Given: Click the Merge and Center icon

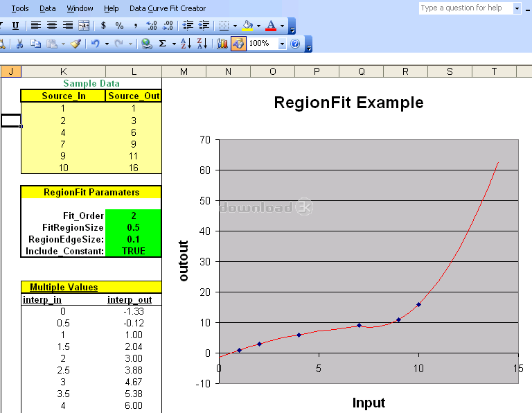Looking at the screenshot, I should 84,26.
